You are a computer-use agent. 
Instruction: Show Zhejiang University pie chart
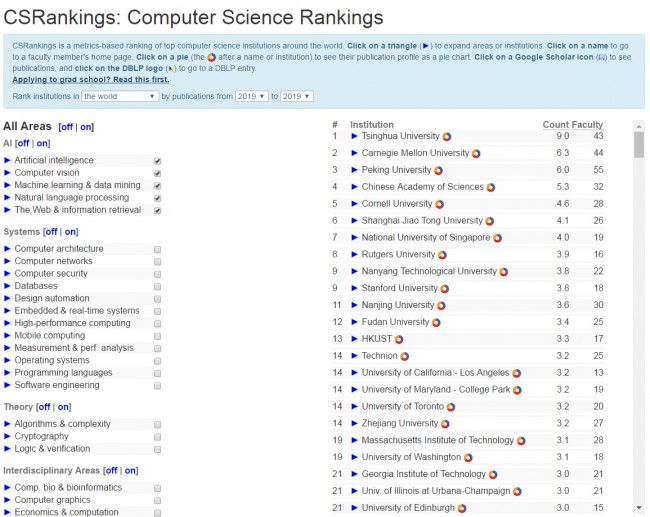pos(445,424)
